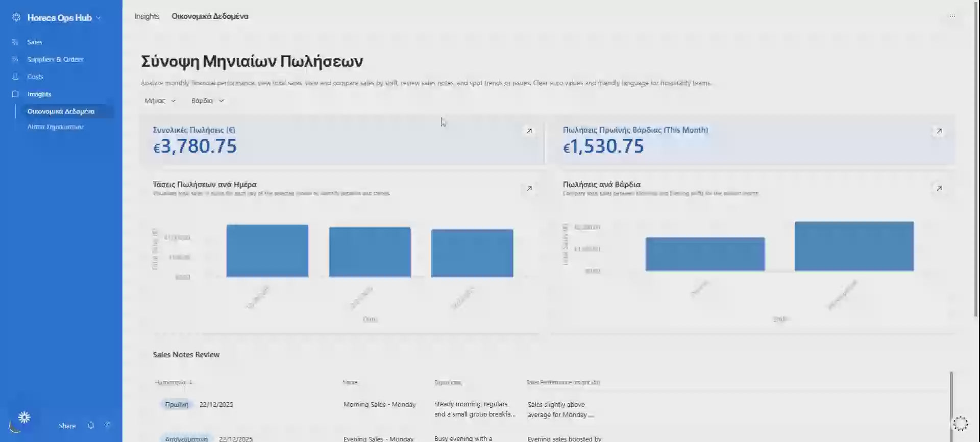Viewport: 980px width, 442px height.
Task: Open the Βάρδια filter dropdown
Action: click(207, 101)
